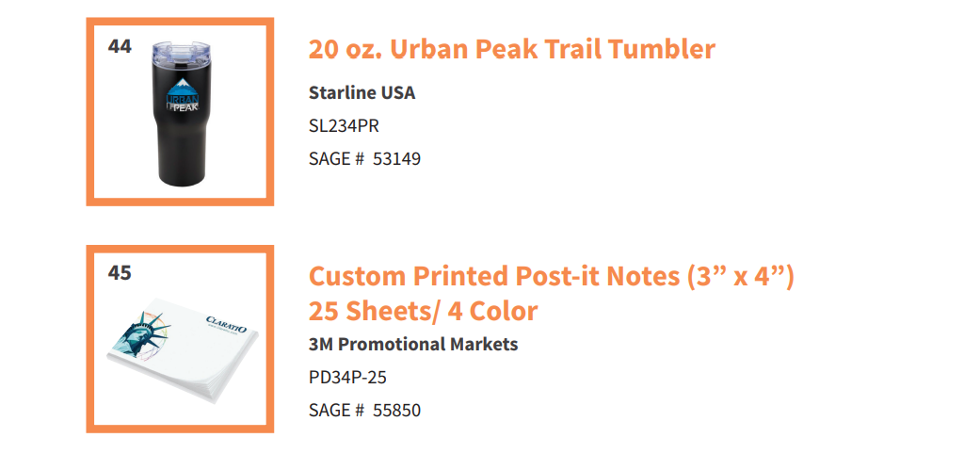Screen dimensions: 980x470
Task: Click the 20 oz. Urban Peak Trail Tumbler title
Action: point(512,49)
